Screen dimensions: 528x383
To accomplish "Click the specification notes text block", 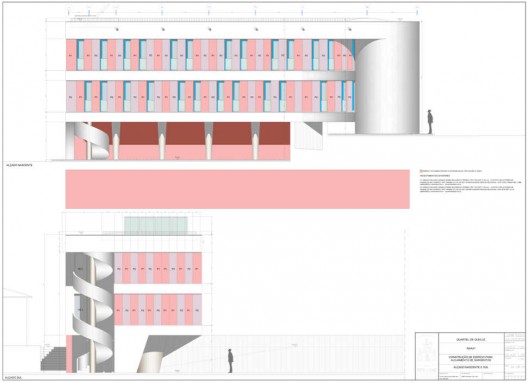I will click(x=471, y=185).
